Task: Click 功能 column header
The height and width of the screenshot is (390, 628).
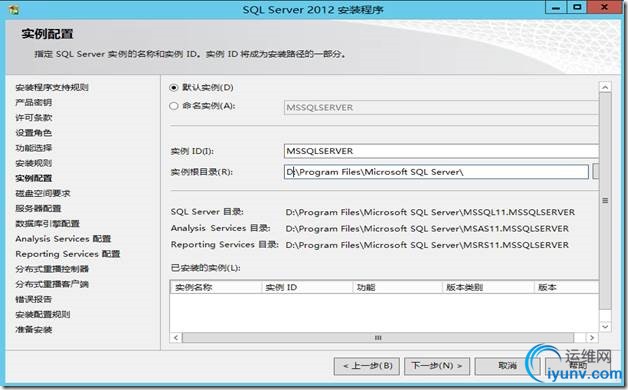Action: (398, 287)
